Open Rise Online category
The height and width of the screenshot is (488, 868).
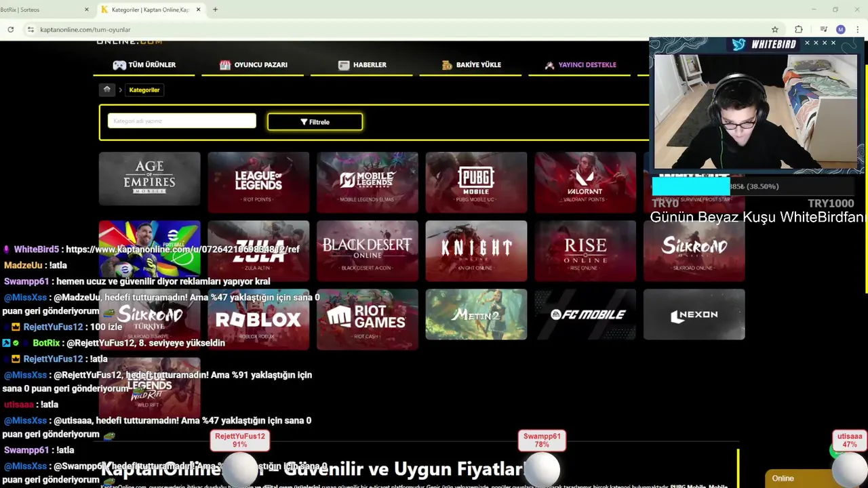[585, 251]
